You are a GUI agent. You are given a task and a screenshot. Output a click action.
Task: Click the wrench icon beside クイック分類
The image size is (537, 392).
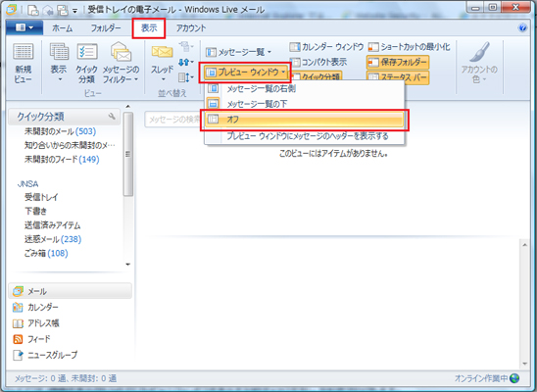click(x=112, y=116)
